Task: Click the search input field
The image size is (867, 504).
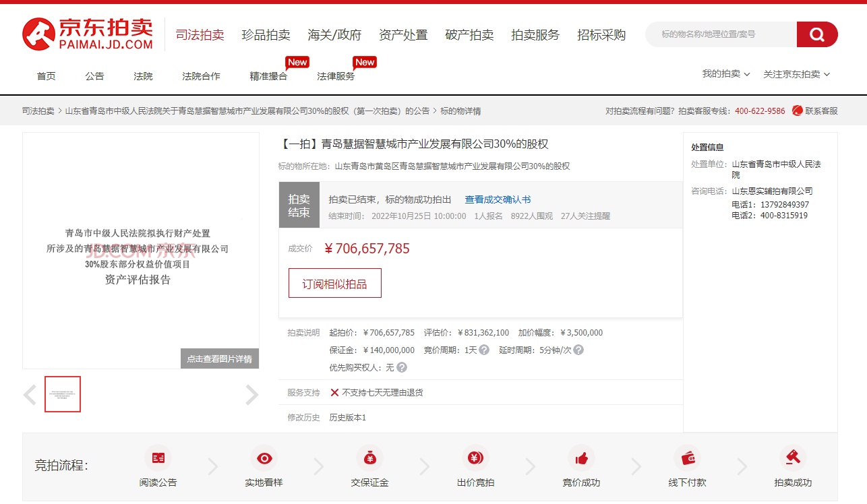Action: 721,34
